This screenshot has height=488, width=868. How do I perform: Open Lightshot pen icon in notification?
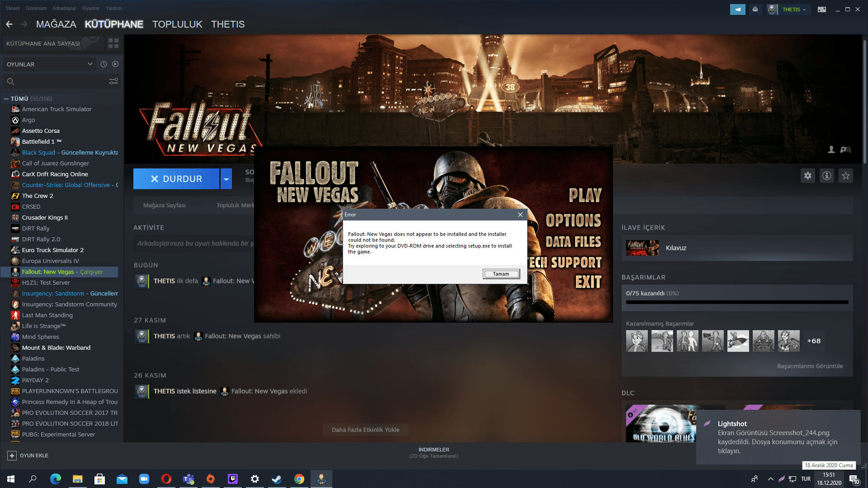[708, 424]
